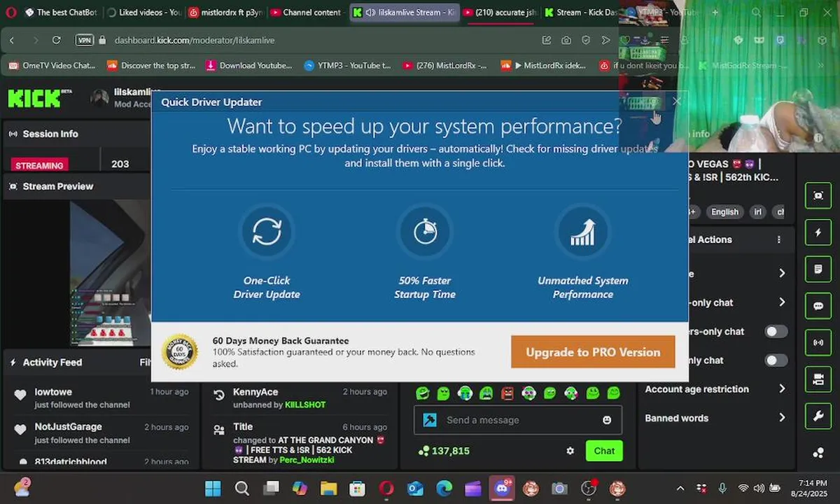The image size is (840, 504).
Task: Click KIILLSHOT username in the activity feed
Action: pyautogui.click(x=305, y=405)
